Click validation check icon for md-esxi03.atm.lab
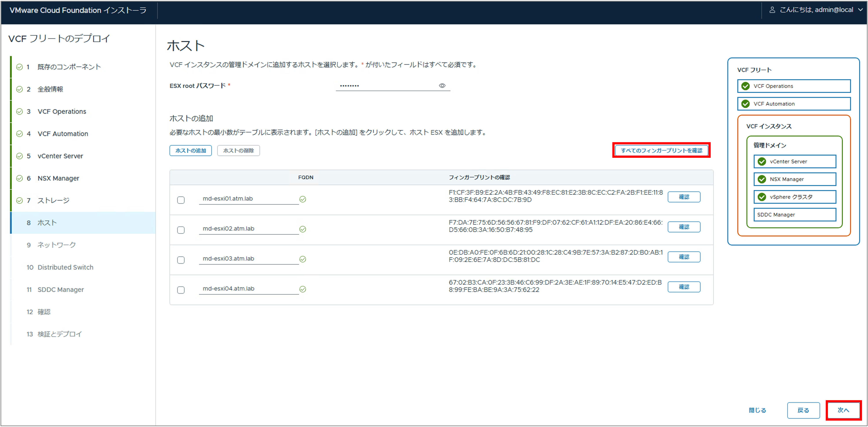The width and height of the screenshot is (868, 427). click(x=303, y=259)
